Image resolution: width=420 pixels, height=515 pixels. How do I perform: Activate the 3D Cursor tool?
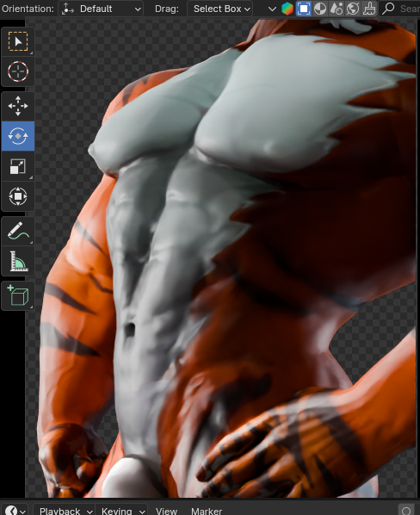click(x=18, y=71)
